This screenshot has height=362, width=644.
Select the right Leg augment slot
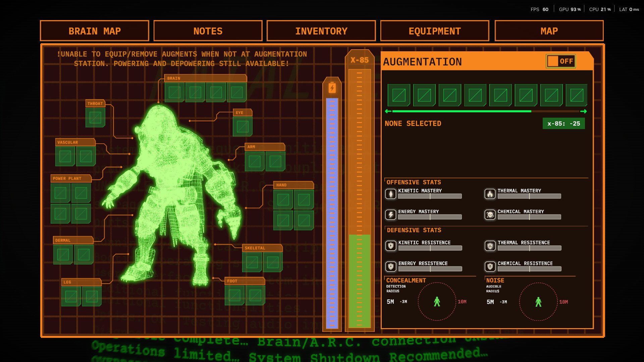[92, 296]
